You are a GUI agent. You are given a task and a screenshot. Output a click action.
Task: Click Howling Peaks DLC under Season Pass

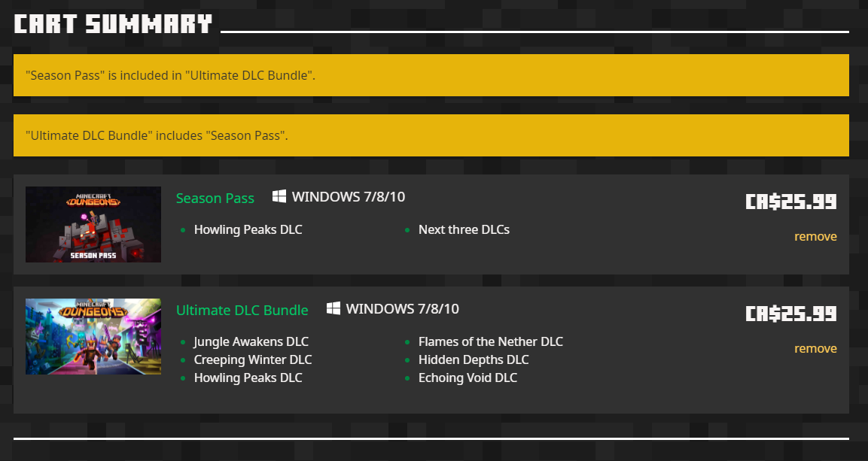248,230
